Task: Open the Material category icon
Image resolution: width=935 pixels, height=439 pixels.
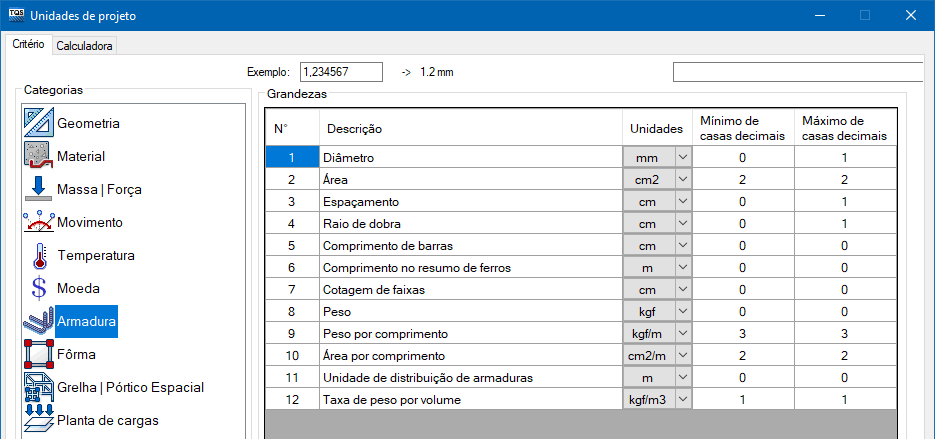Action: [39, 156]
